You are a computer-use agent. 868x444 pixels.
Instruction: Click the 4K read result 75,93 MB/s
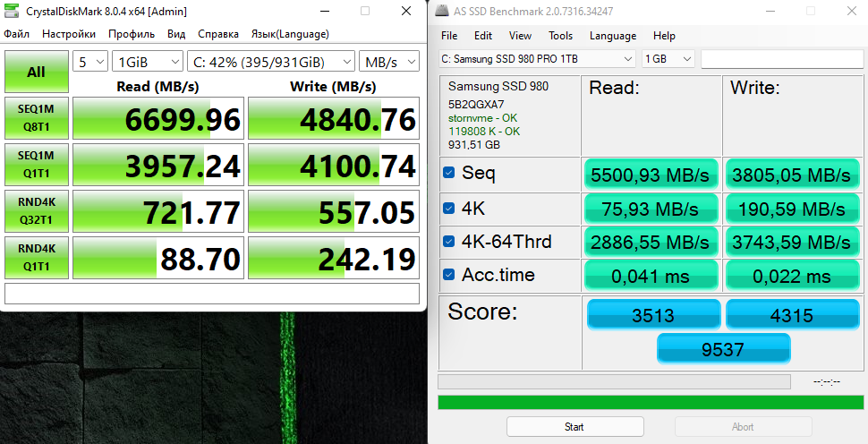pyautogui.click(x=651, y=209)
